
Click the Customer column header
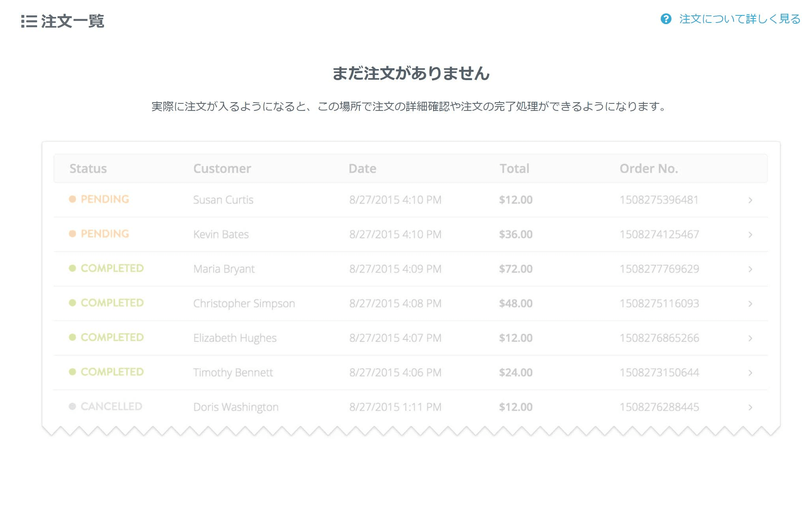(x=222, y=168)
